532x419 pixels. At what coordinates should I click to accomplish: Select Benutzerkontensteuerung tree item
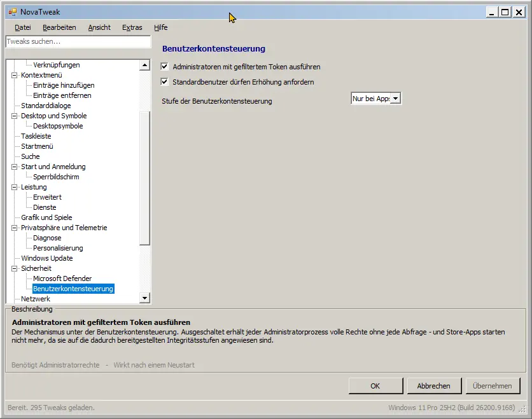click(73, 289)
